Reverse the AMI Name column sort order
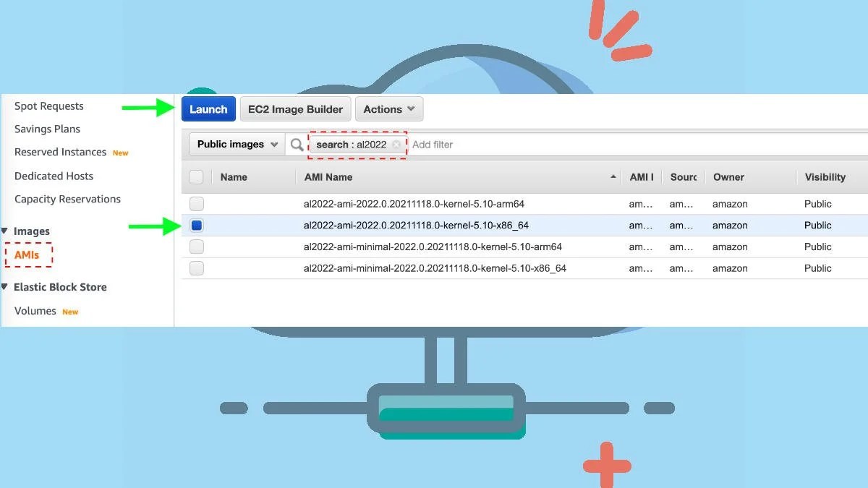Viewport: 868px width, 488px height. 613,176
